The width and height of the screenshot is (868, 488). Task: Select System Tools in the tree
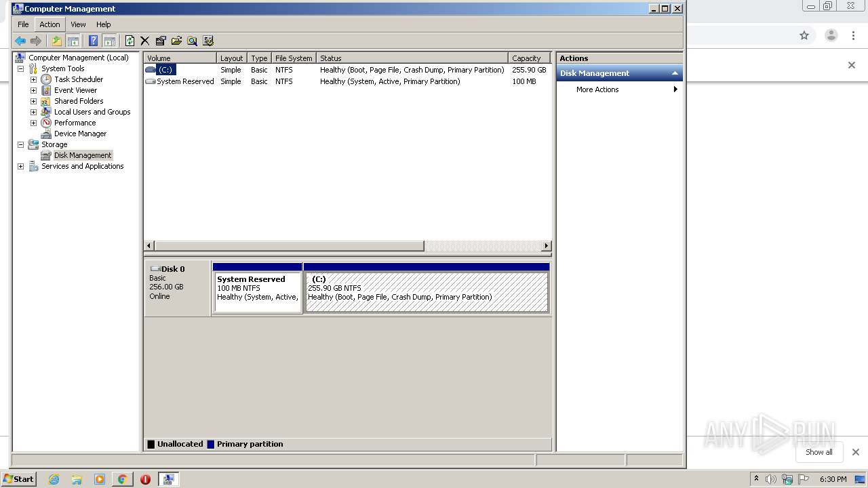pos(62,68)
